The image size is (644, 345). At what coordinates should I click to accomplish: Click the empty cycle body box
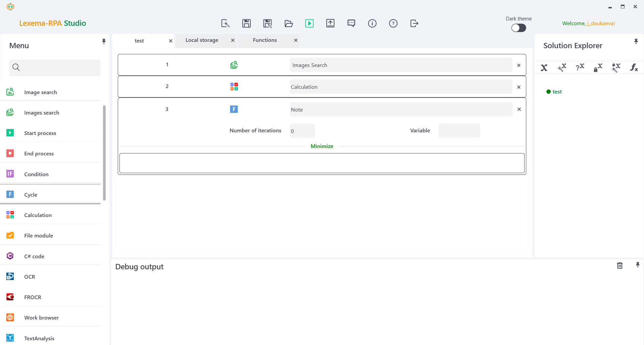[322, 163]
